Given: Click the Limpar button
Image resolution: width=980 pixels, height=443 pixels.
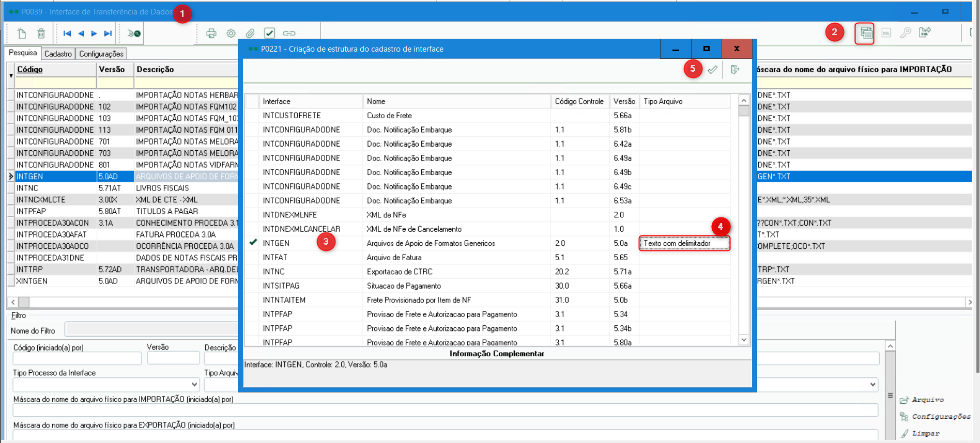Looking at the screenshot, I should [x=920, y=433].
